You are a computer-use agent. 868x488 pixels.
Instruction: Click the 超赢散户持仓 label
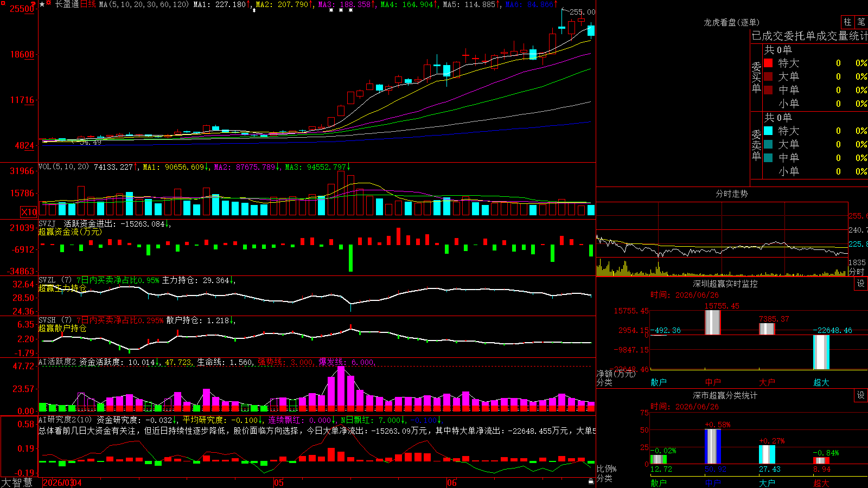62,329
